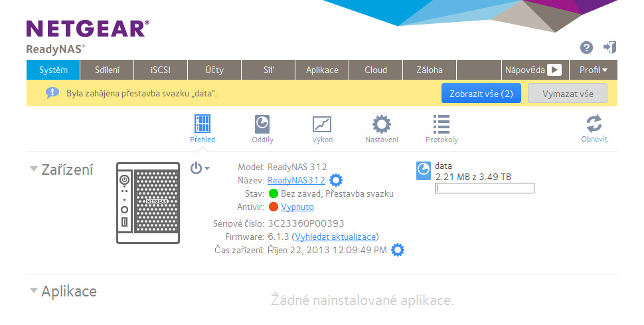Click the serial number 3C23360P00393
The image size is (644, 325).
(x=306, y=223)
